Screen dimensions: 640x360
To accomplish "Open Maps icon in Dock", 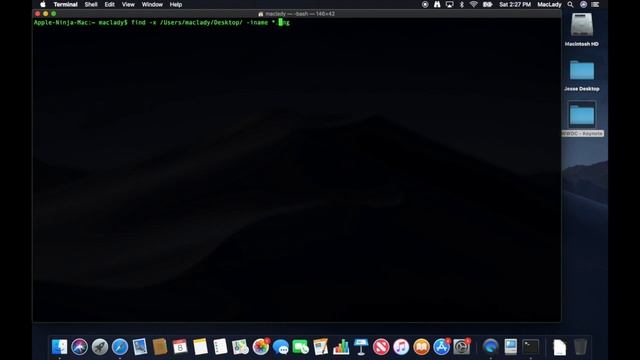I will (x=240, y=347).
